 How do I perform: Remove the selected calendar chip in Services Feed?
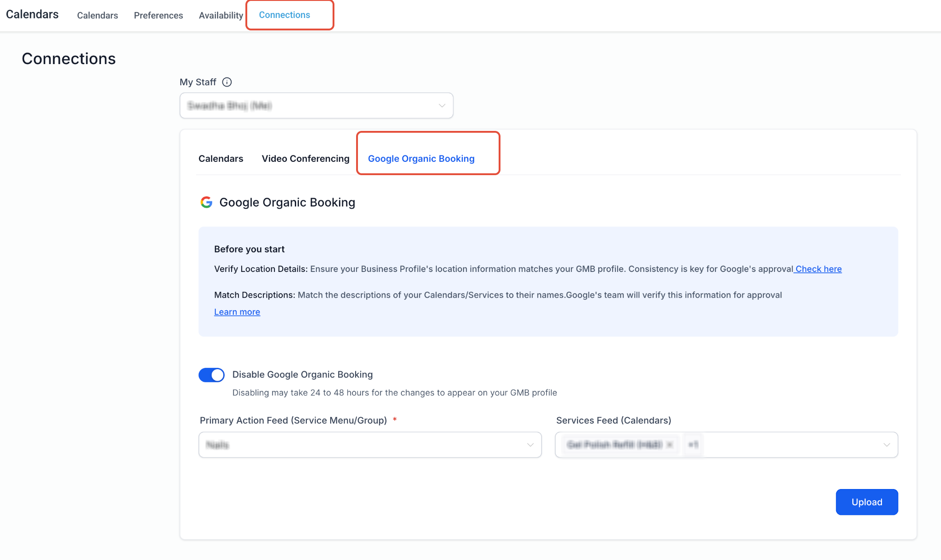pyautogui.click(x=670, y=445)
